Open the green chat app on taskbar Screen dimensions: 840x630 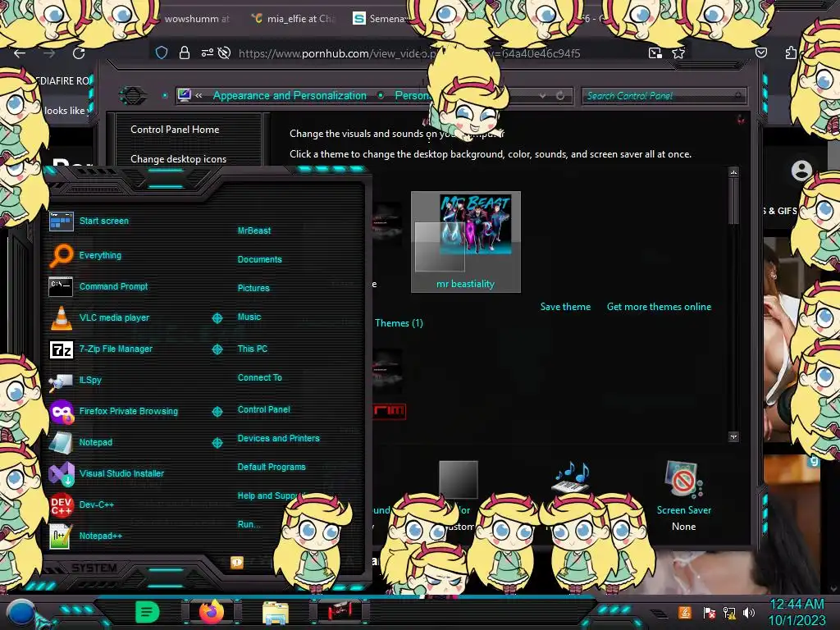click(147, 612)
